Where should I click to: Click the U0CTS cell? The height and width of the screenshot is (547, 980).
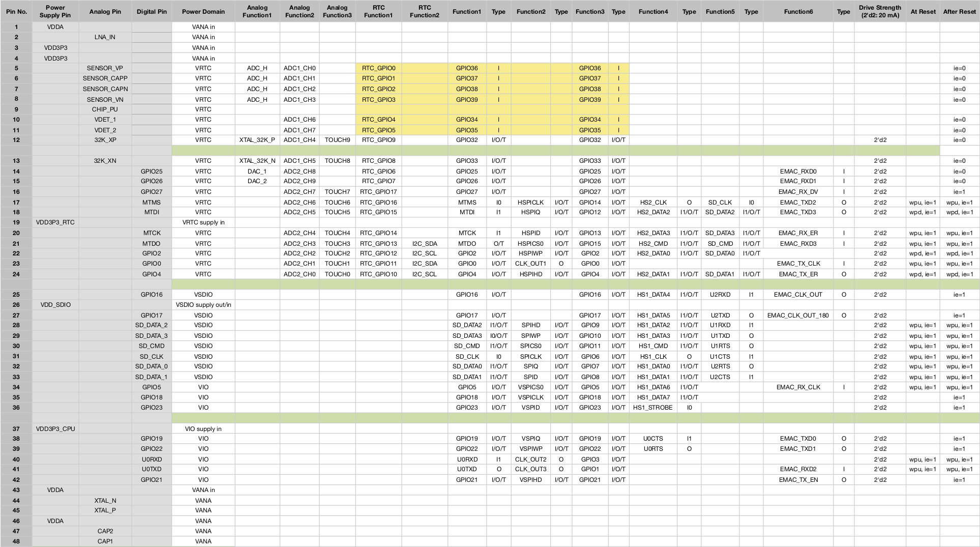click(x=653, y=439)
